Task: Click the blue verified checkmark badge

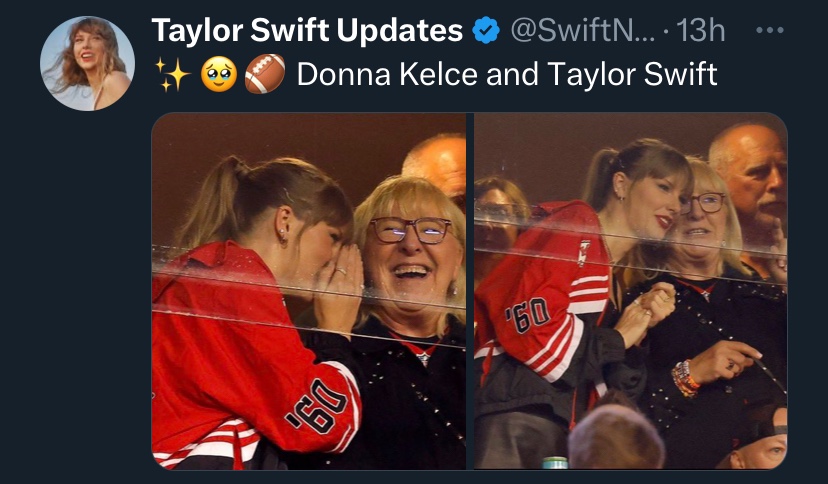Action: [x=486, y=31]
